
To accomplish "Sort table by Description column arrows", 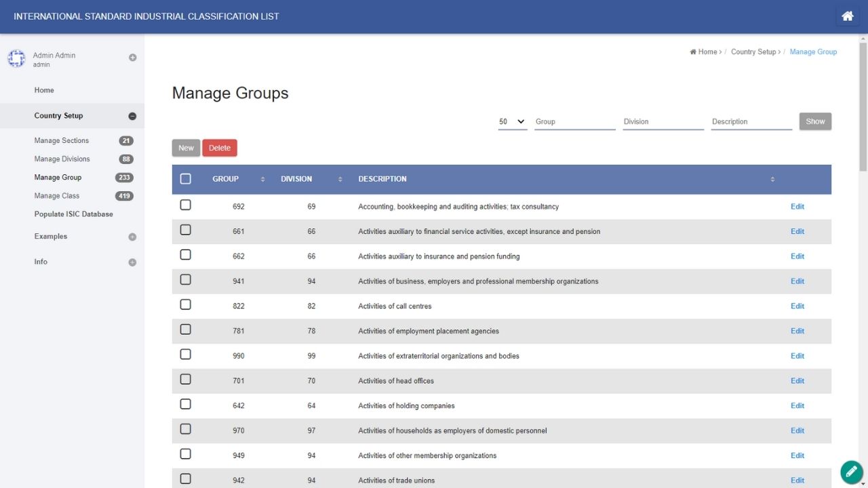I will pos(772,180).
